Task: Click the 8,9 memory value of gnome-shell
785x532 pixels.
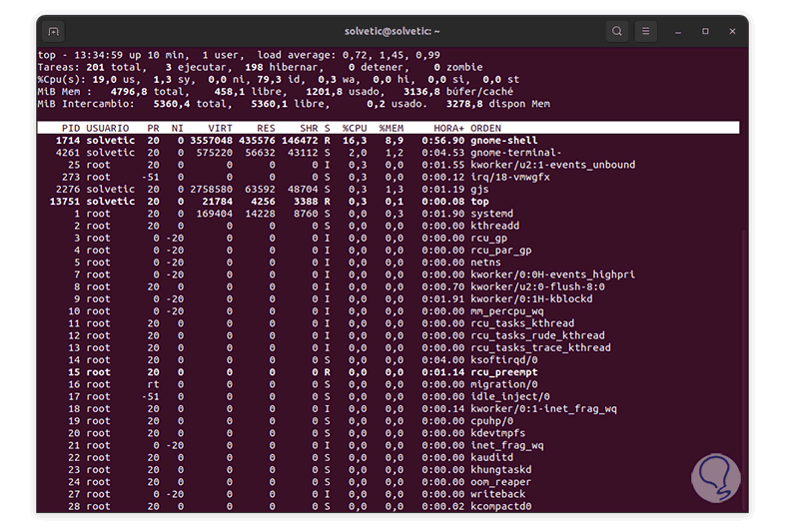Action: coord(394,141)
